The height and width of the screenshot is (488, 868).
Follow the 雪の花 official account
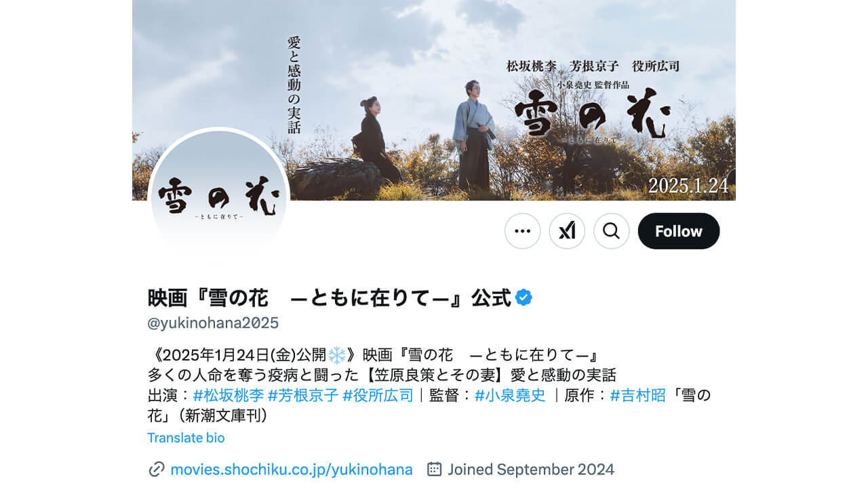[679, 231]
